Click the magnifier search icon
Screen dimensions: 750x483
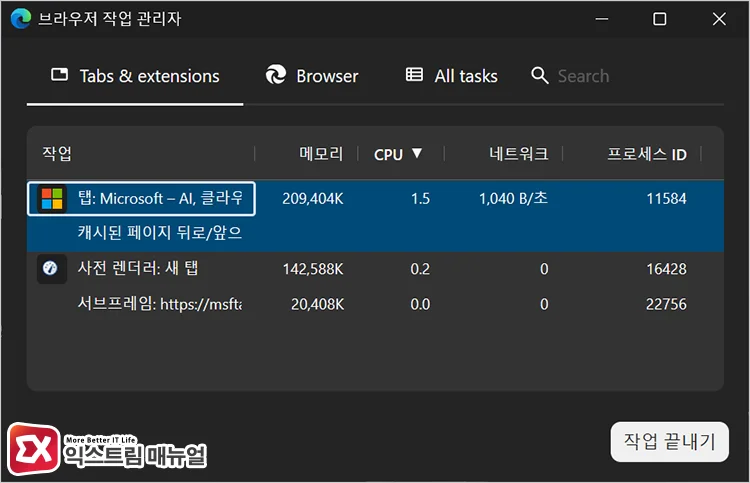[540, 76]
